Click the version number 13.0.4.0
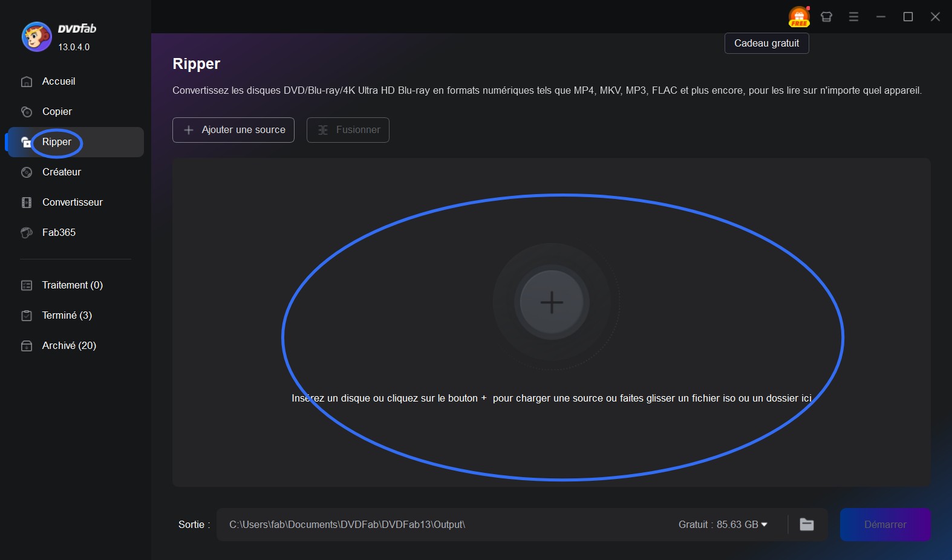 pyautogui.click(x=74, y=47)
